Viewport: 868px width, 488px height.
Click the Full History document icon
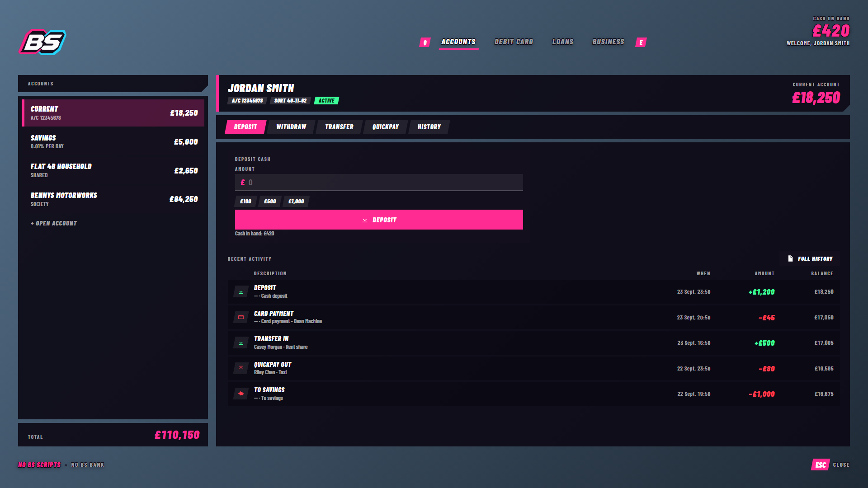tap(790, 258)
